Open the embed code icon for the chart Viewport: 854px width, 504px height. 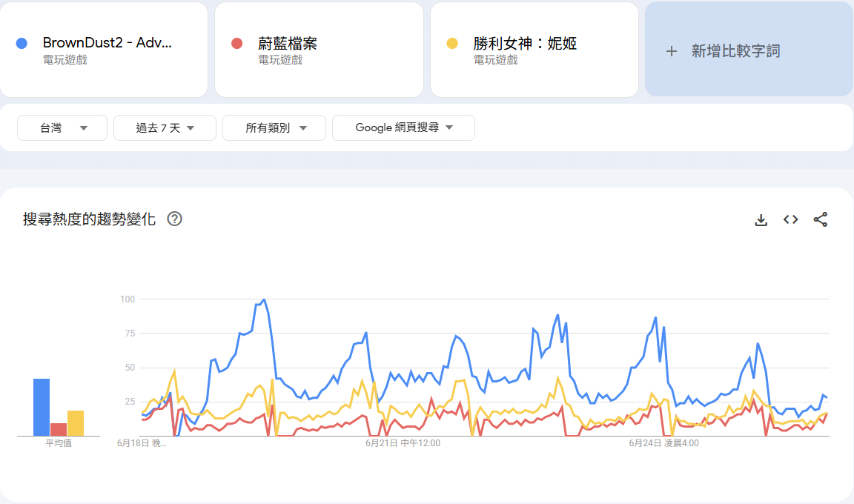(791, 219)
